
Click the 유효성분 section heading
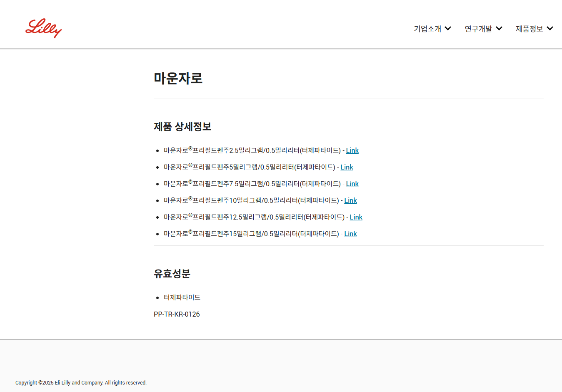[x=172, y=274]
